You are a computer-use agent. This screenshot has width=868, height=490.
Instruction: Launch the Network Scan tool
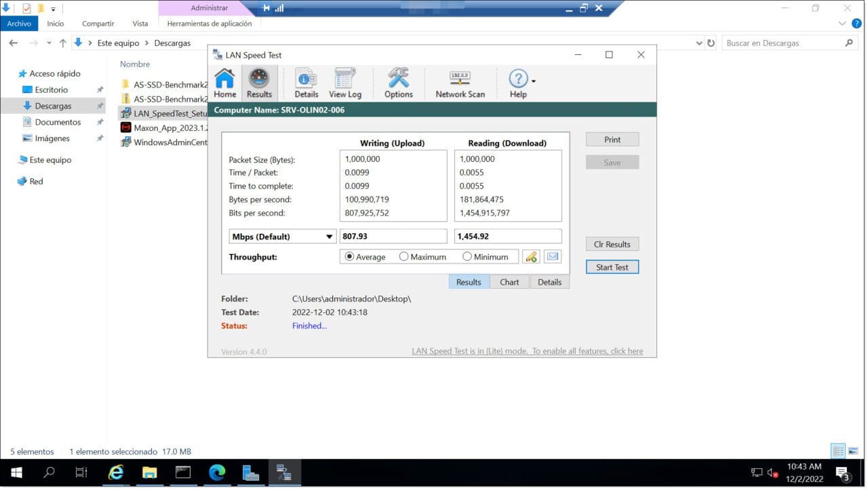[x=460, y=83]
